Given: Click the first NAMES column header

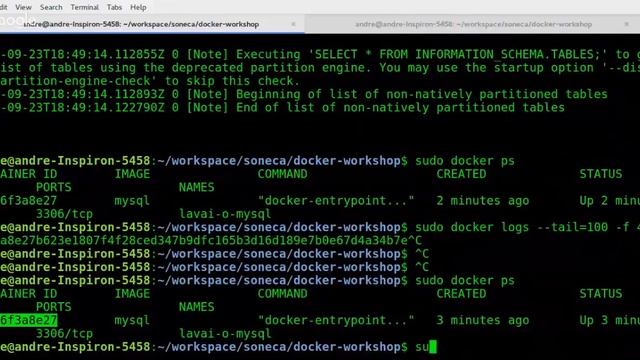Looking at the screenshot, I should pyautogui.click(x=196, y=187).
